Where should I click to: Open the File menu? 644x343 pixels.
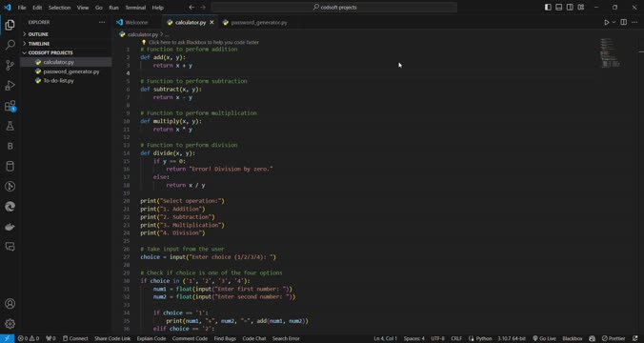click(x=22, y=8)
